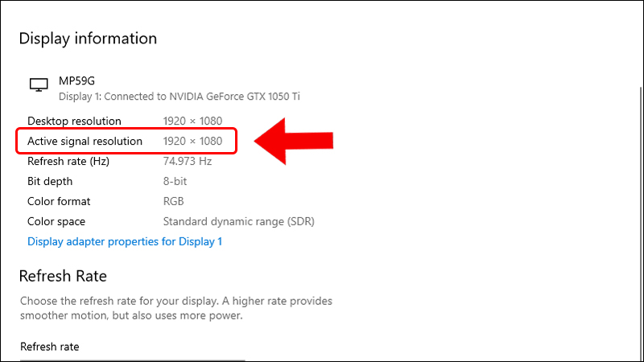644x362 pixels.
Task: Click the Active signal resolution label
Action: tap(85, 141)
